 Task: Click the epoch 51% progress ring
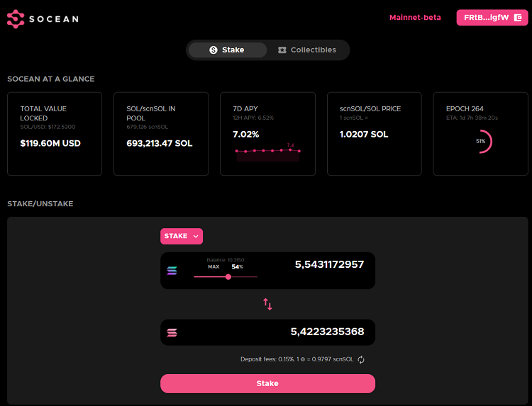[x=481, y=141]
